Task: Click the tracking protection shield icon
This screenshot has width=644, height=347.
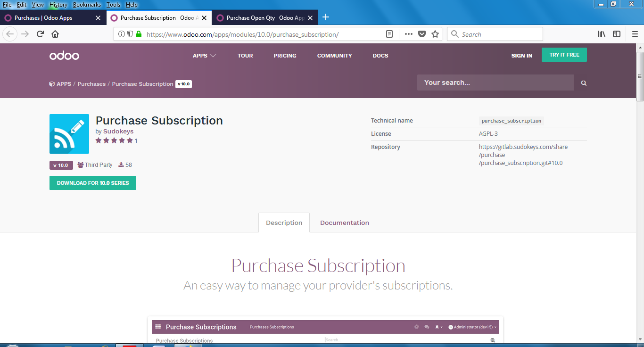Action: [x=130, y=34]
